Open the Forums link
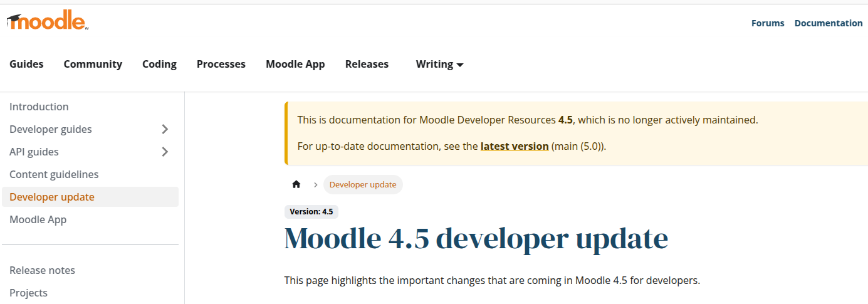Viewport: 868px width, 304px height. (768, 23)
